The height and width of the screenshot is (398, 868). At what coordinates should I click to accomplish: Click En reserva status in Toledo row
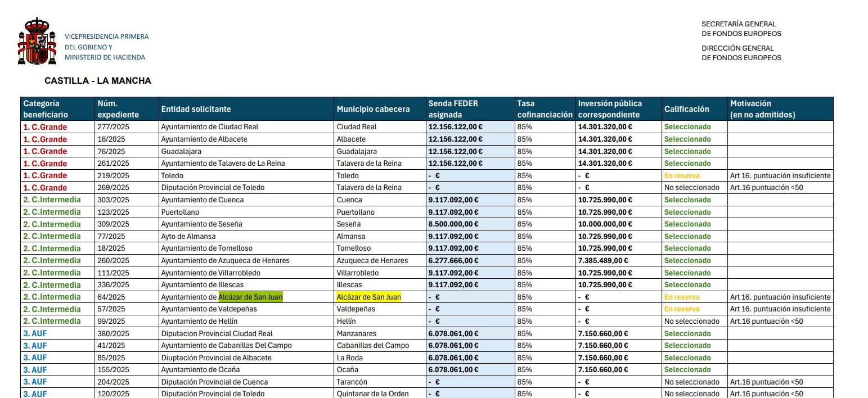pyautogui.click(x=682, y=176)
